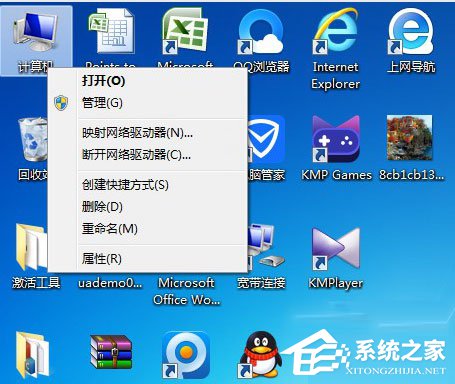455x384 pixels.
Task: Select the 激活工具 folder icon
Action: 31,247
